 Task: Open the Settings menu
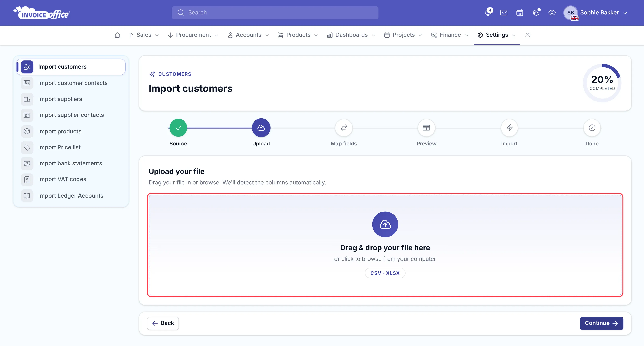(496, 35)
